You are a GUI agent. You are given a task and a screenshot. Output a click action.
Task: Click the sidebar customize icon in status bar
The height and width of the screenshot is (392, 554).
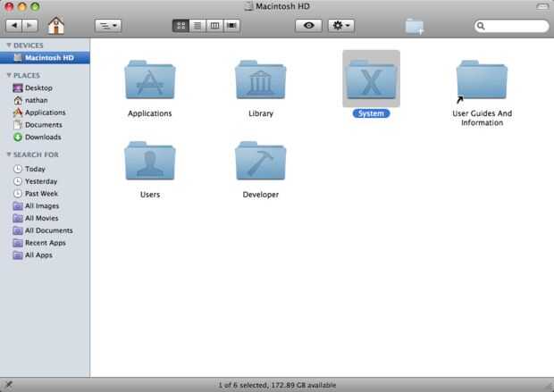pyautogui.click(x=8, y=385)
